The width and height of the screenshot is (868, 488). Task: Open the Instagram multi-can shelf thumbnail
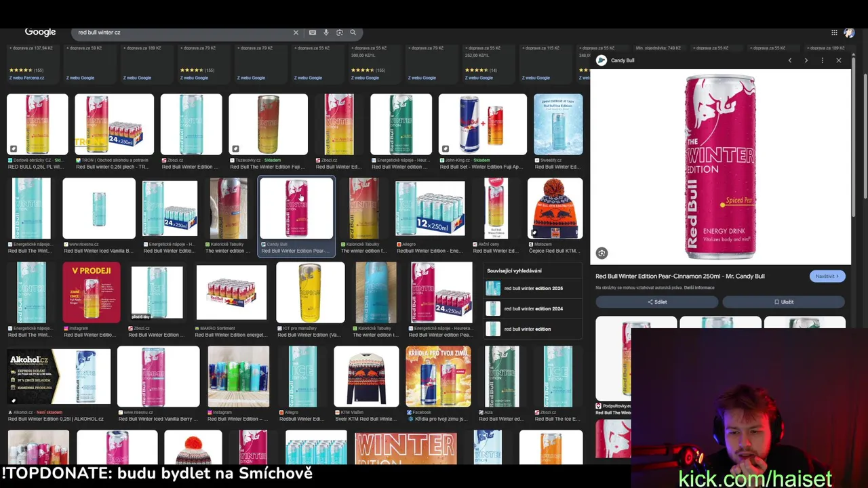(238, 376)
